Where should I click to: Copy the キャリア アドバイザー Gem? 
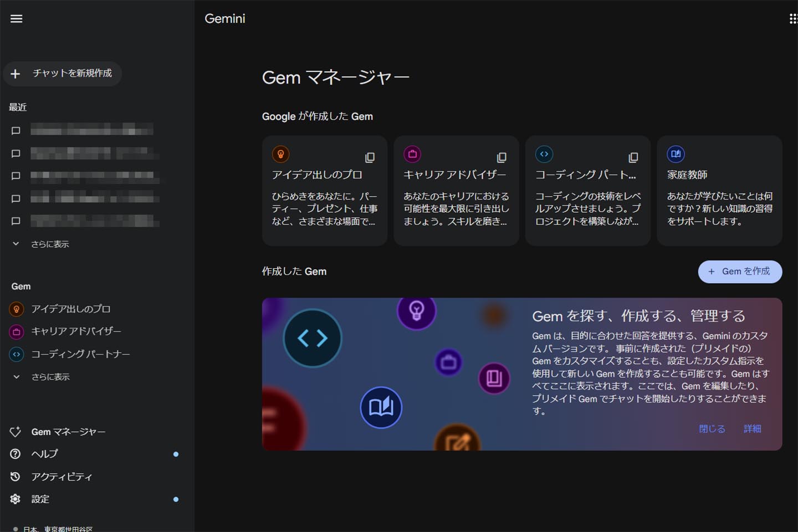coord(502,157)
